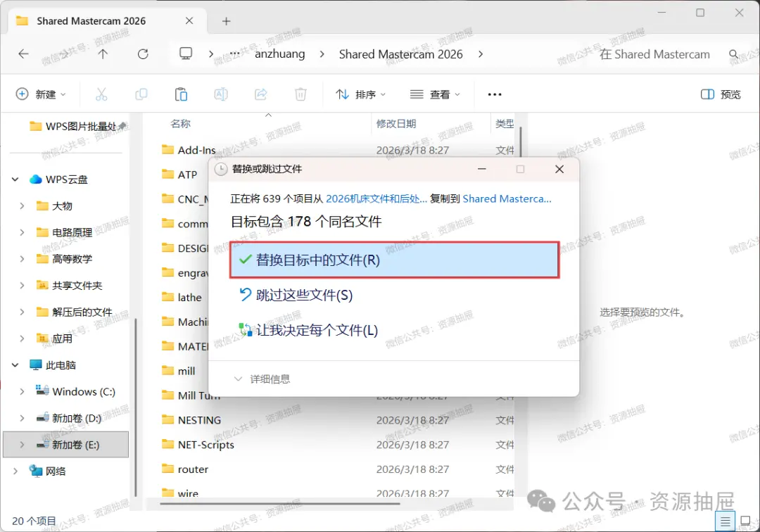Image resolution: width=760 pixels, height=532 pixels.
Task: Click the delete trash bin icon
Action: [x=300, y=94]
